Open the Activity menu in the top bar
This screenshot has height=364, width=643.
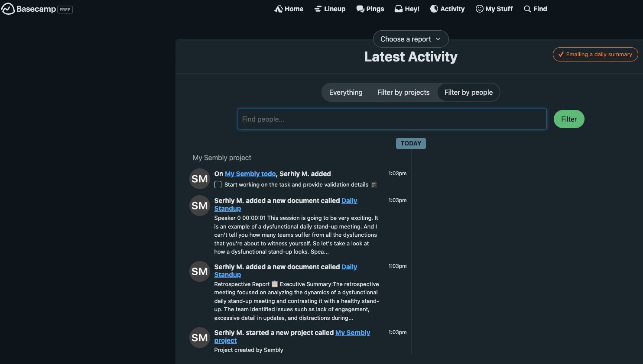click(x=447, y=9)
